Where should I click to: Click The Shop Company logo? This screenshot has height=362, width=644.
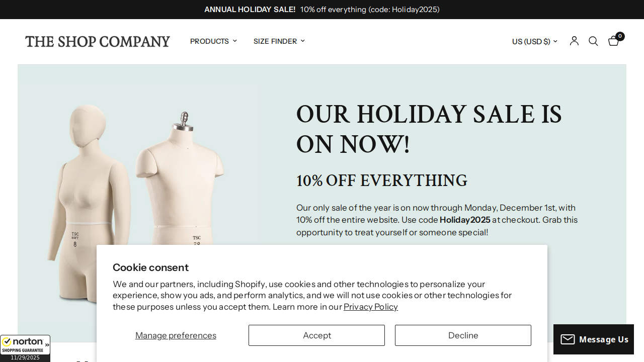(98, 41)
